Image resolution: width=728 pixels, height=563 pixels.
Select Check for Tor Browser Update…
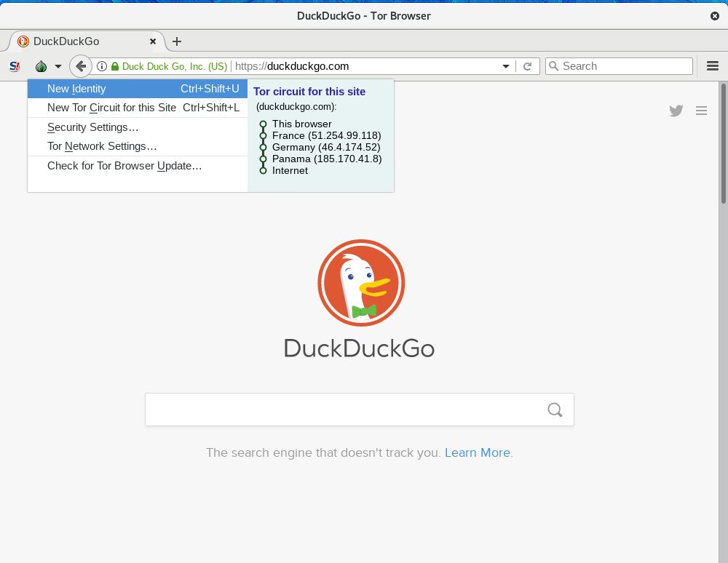tap(138, 166)
